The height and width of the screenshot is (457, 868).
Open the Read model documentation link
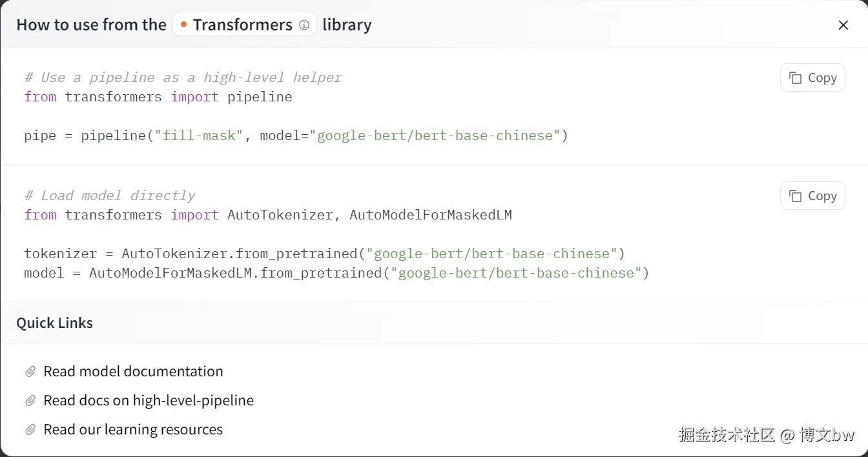click(133, 372)
